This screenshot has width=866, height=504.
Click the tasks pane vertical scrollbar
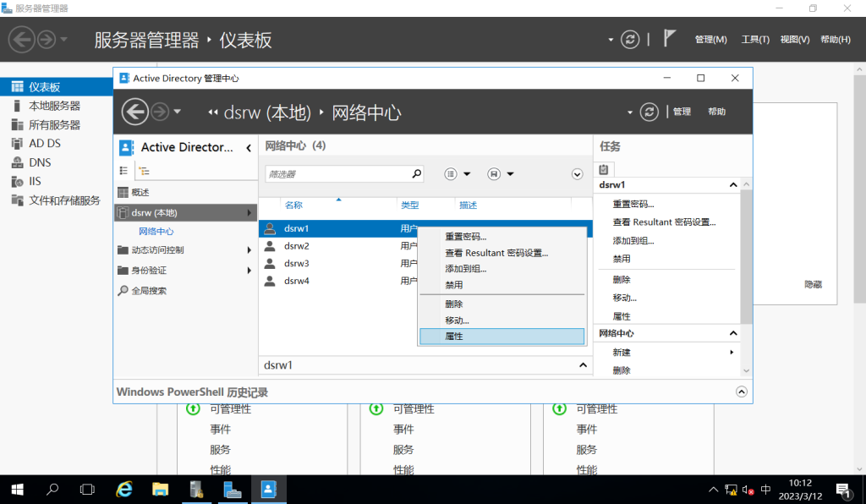tap(746, 257)
